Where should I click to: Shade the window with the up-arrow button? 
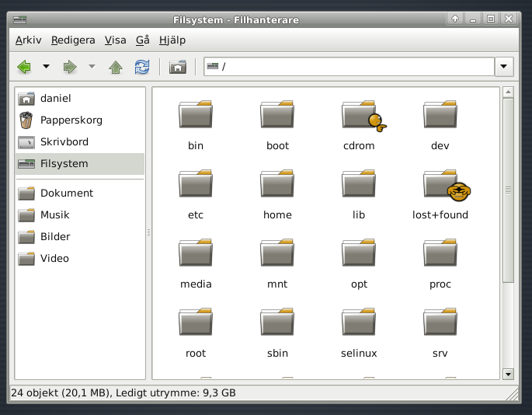point(455,19)
